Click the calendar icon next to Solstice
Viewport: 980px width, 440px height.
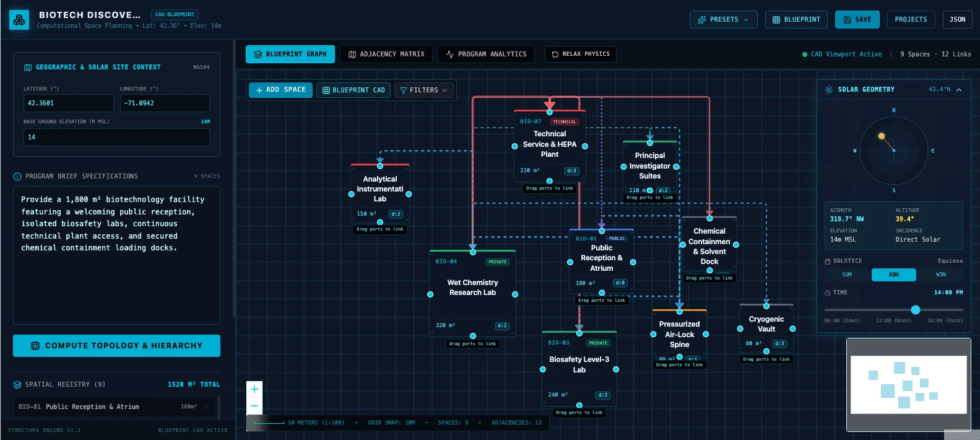pyautogui.click(x=828, y=262)
